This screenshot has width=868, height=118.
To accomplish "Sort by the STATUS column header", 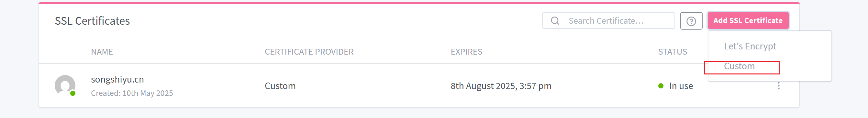I will coord(672,52).
